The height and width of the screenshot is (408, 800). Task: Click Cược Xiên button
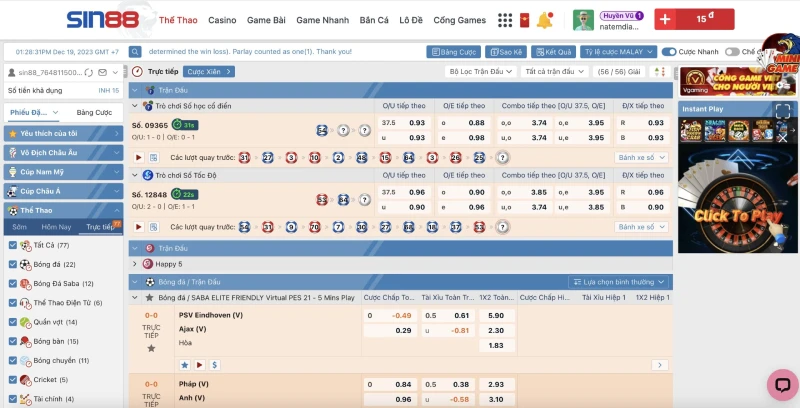209,72
